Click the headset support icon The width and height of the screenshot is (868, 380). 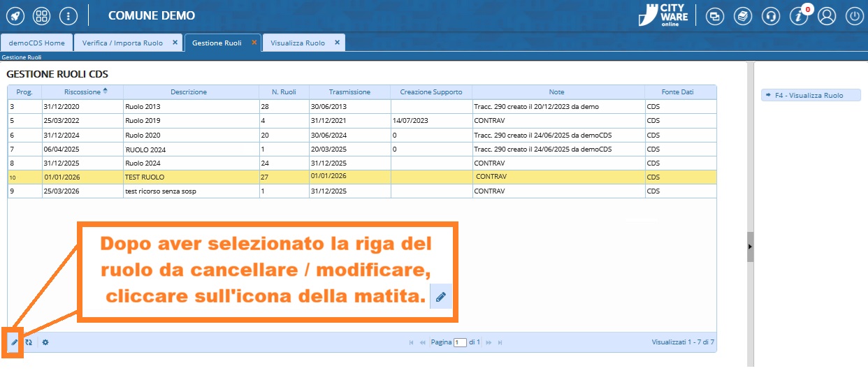tap(771, 16)
